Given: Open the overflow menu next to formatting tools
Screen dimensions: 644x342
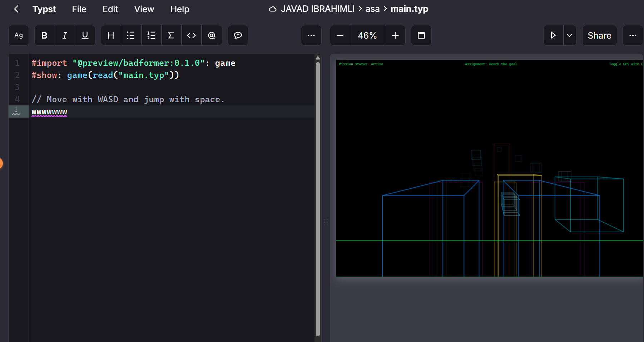Looking at the screenshot, I should point(311,35).
